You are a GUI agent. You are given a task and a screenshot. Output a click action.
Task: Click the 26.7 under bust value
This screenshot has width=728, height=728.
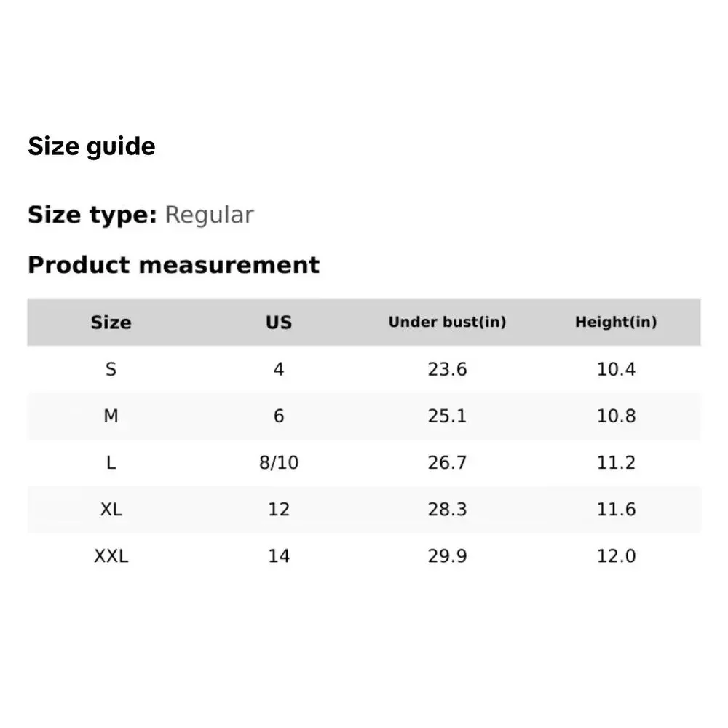tap(447, 462)
